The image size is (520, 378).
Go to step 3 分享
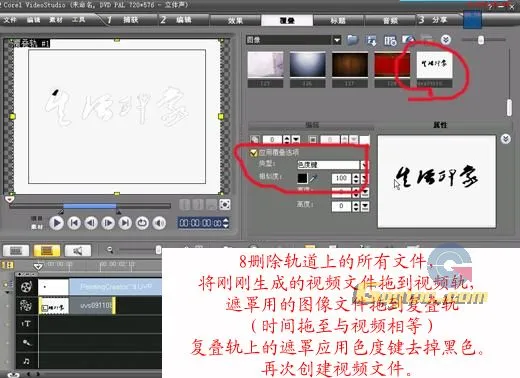[x=433, y=20]
